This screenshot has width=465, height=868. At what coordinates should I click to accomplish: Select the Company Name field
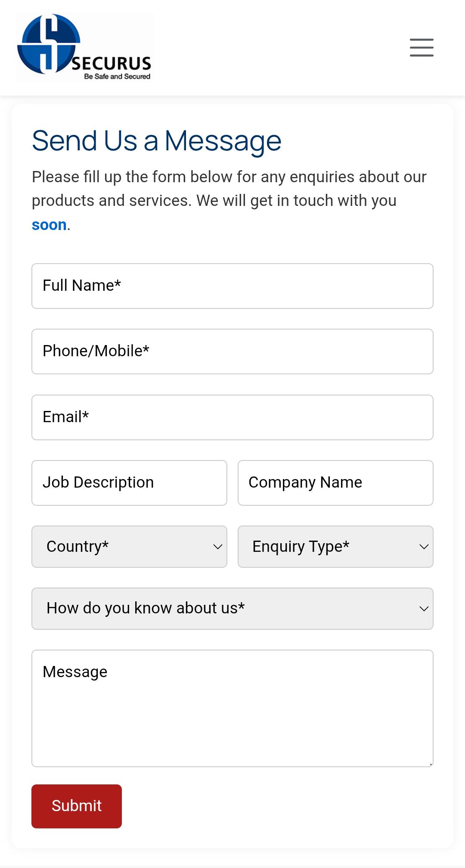tap(335, 482)
